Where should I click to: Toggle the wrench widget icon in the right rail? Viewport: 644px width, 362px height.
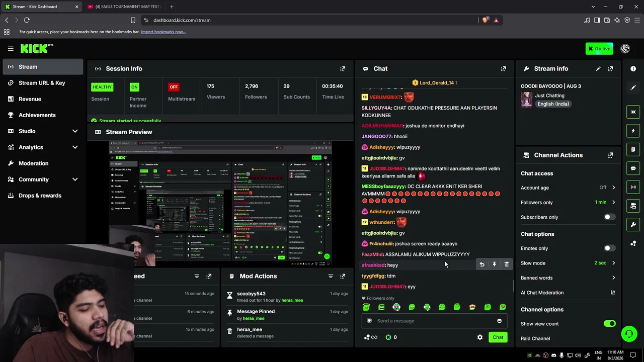(633, 224)
